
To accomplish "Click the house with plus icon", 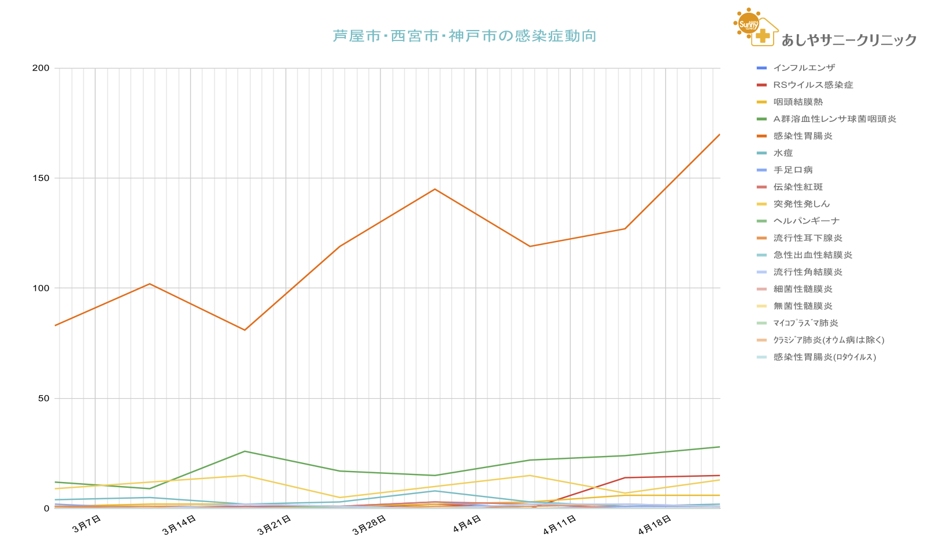I will coord(764,34).
